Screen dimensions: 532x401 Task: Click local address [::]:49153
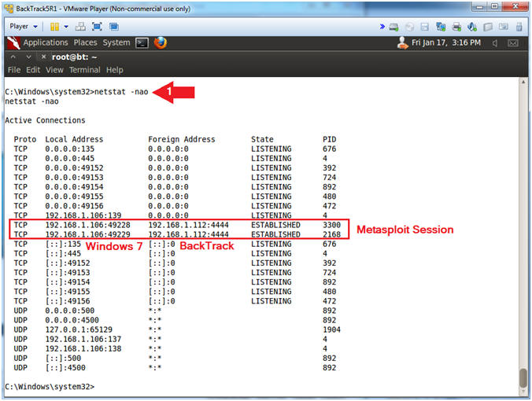[x=68, y=273]
